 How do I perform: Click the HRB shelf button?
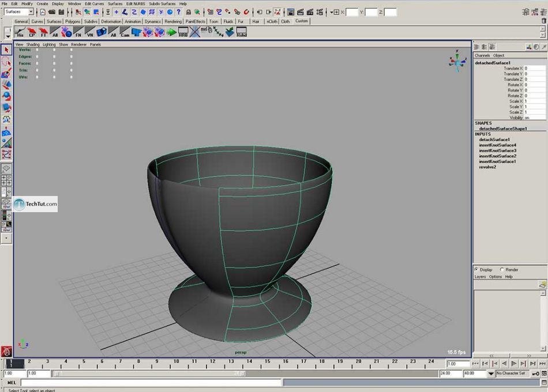point(183,32)
